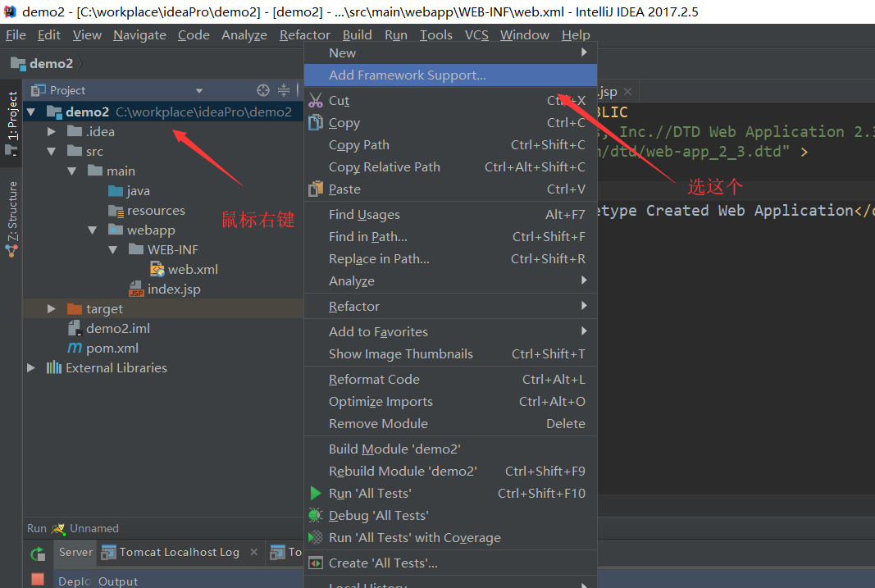Close the .jsp editor tab
Screen dimensions: 875x588
[x=628, y=92]
